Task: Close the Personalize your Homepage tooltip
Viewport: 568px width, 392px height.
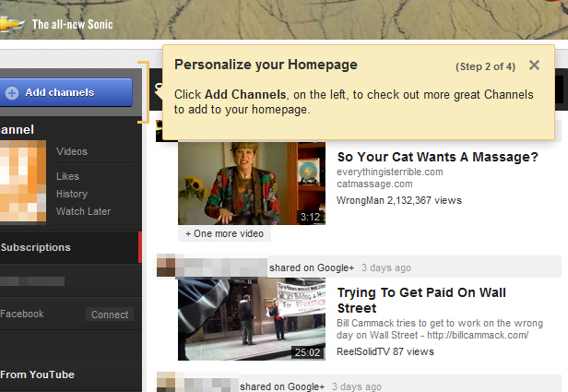Action: 534,65
